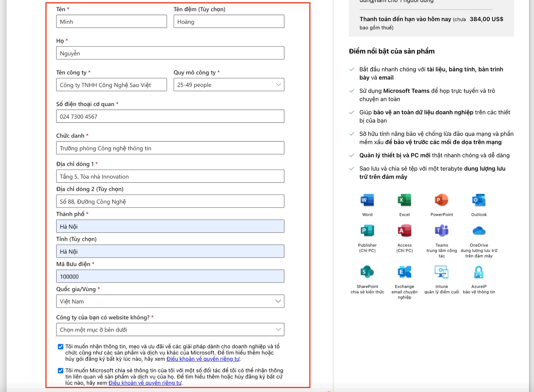Open the Quốc gia/Vùng dropdown
This screenshot has height=392, width=534.
coord(170,301)
